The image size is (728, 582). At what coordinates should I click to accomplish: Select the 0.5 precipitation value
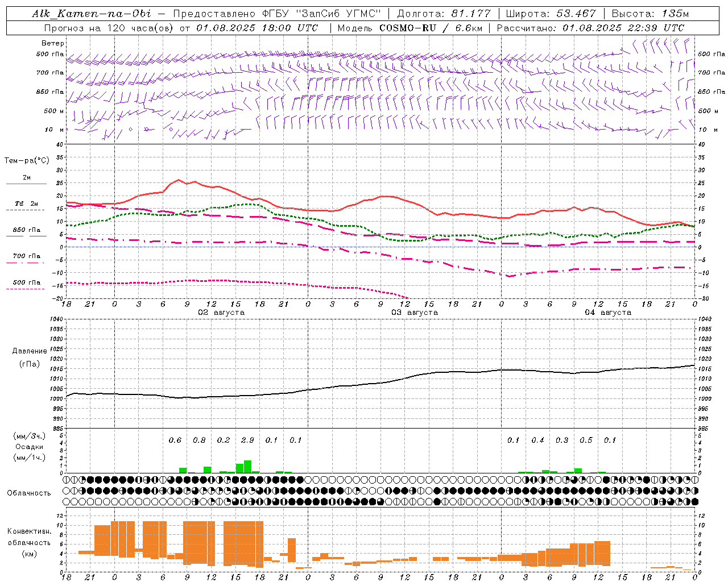click(x=586, y=440)
